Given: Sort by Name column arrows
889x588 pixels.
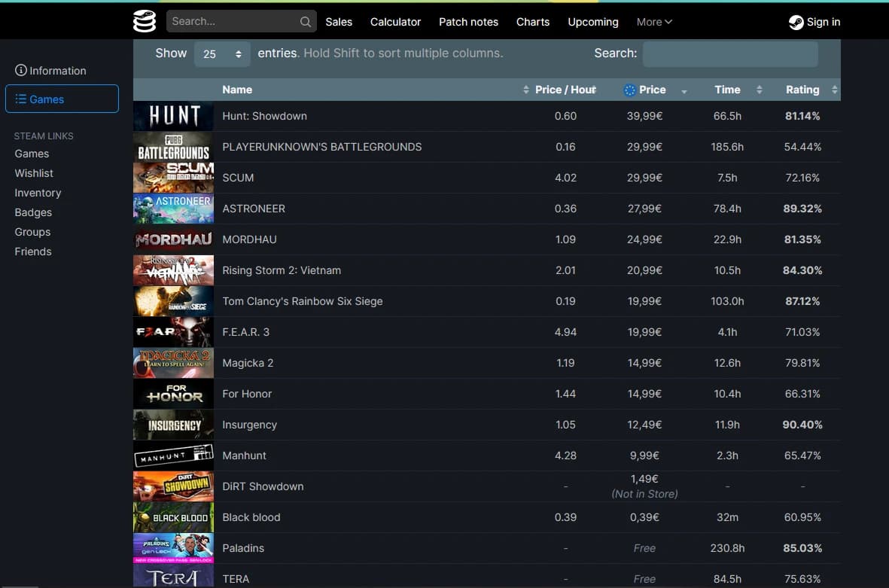Looking at the screenshot, I should click(x=525, y=90).
